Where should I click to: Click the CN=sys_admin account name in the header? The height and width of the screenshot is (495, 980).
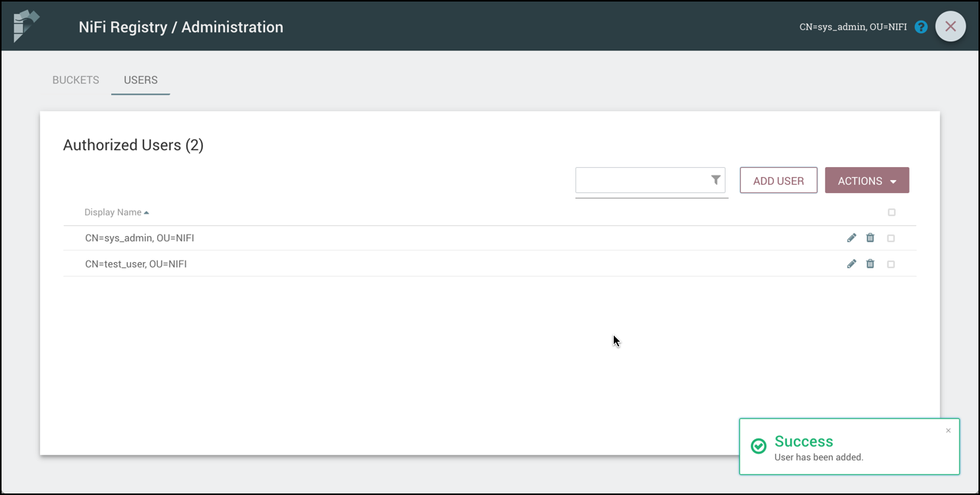852,26
